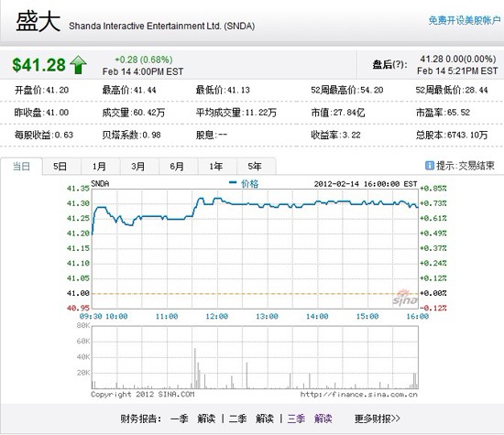The width and height of the screenshot is (504, 435).
Task: Click 解读 next to 二季
Action: 265,419
